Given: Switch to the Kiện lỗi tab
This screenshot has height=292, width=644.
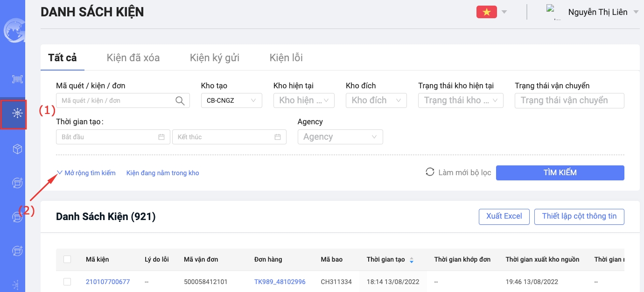Looking at the screenshot, I should click(x=286, y=58).
